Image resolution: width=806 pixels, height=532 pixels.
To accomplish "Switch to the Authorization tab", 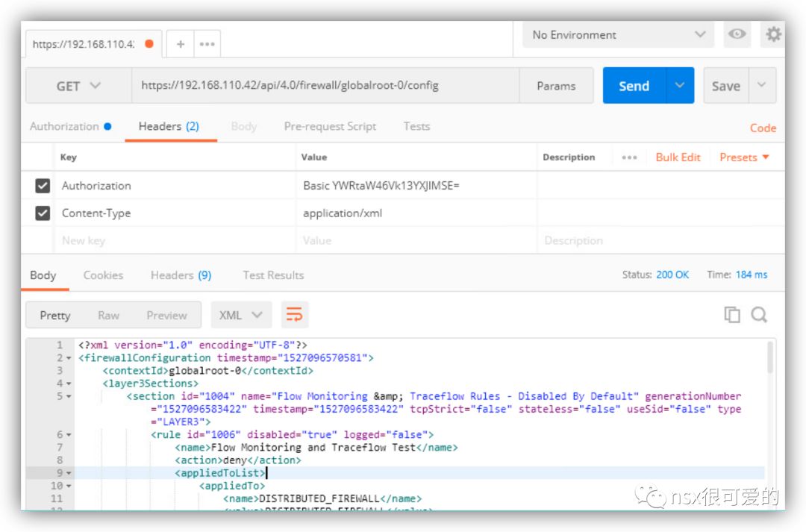I will pyautogui.click(x=70, y=126).
